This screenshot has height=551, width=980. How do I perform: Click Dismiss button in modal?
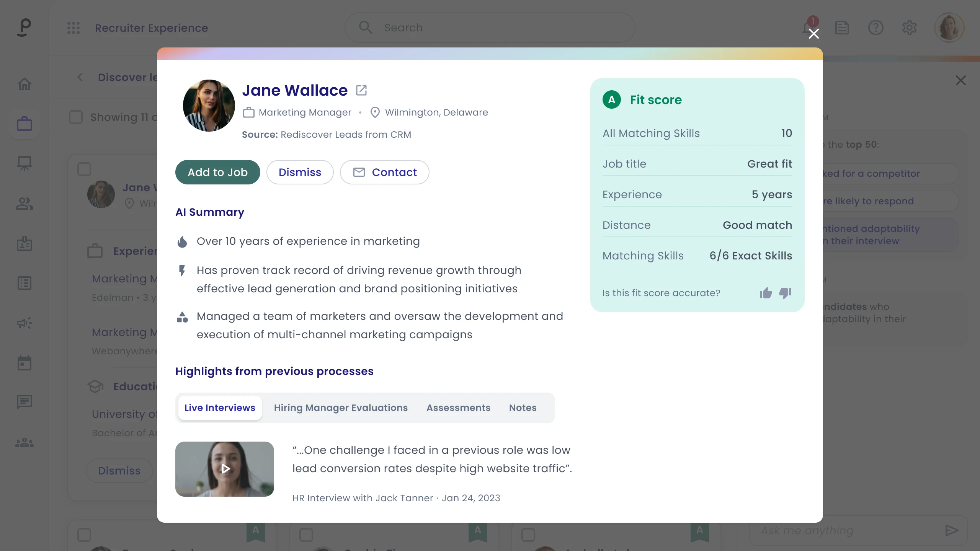(300, 172)
